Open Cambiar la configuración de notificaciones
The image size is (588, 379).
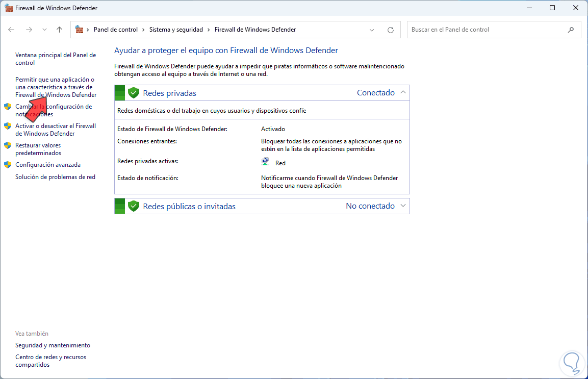tap(54, 110)
